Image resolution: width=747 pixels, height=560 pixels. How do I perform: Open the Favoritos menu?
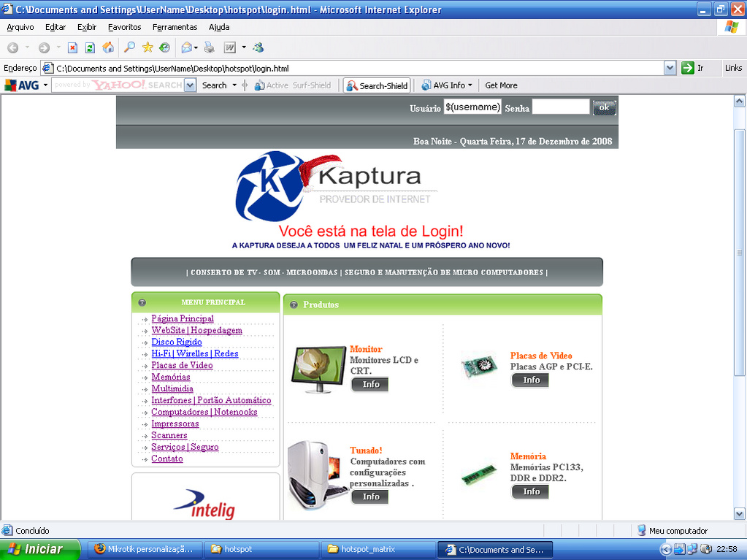click(124, 27)
